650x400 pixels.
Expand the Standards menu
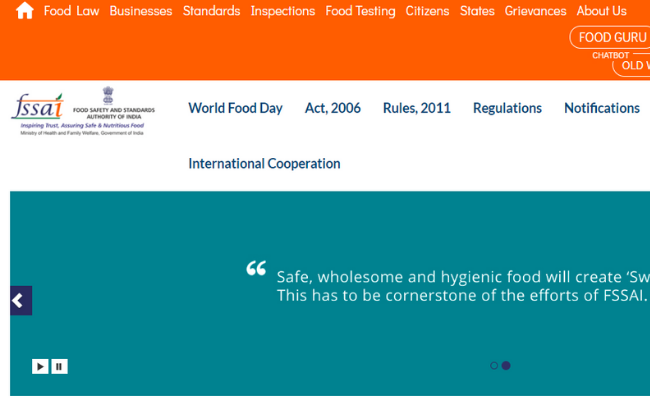tap(211, 11)
